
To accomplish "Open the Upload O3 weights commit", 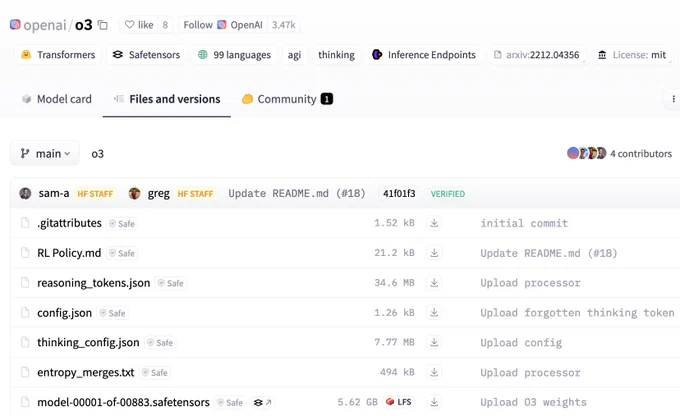I will click(x=533, y=403).
